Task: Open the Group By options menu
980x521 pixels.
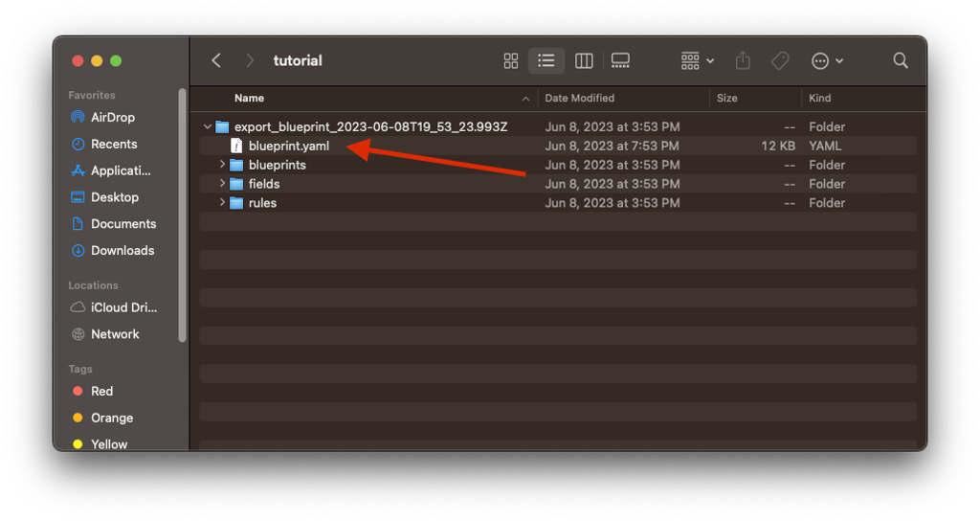Action: (697, 60)
